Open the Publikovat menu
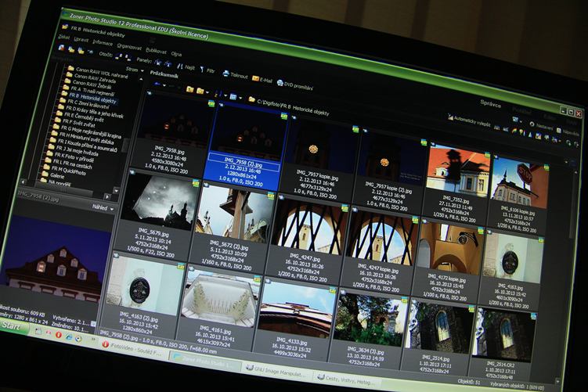Image resolution: width=588 pixels, height=392 pixels. pos(156,51)
